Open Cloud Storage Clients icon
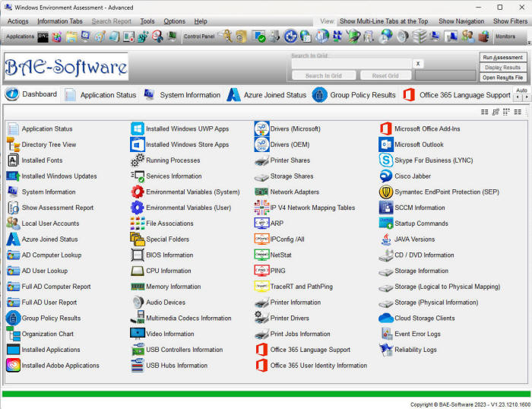Image resolution: width=532 pixels, height=409 pixels. (386, 318)
